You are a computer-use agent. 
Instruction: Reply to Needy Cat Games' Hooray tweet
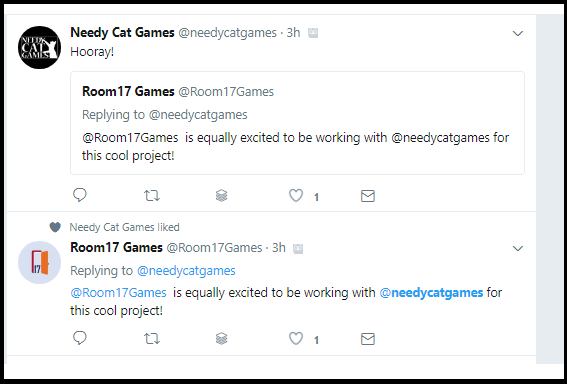[x=80, y=195]
